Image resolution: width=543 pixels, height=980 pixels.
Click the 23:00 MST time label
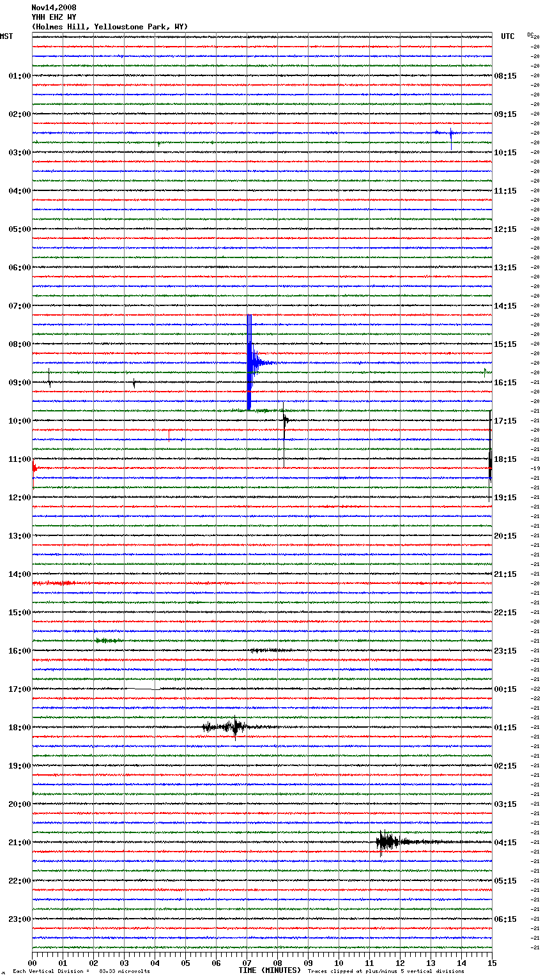pyautogui.click(x=20, y=919)
